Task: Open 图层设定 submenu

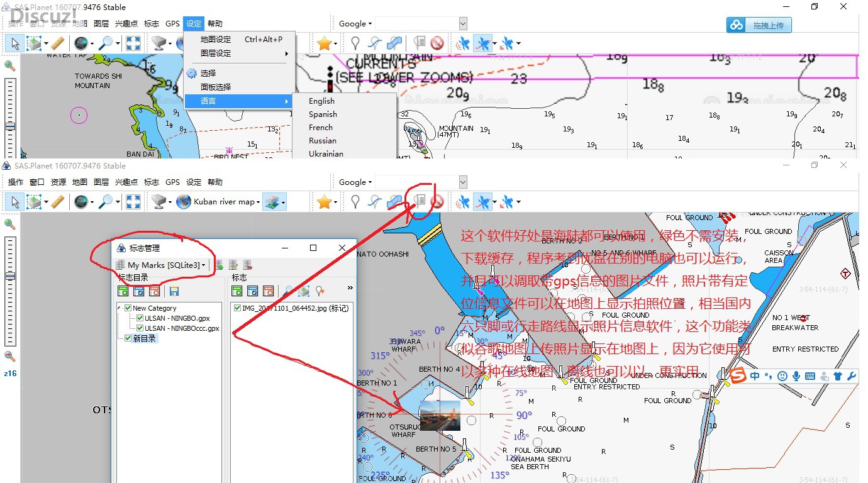Action: click(x=240, y=53)
